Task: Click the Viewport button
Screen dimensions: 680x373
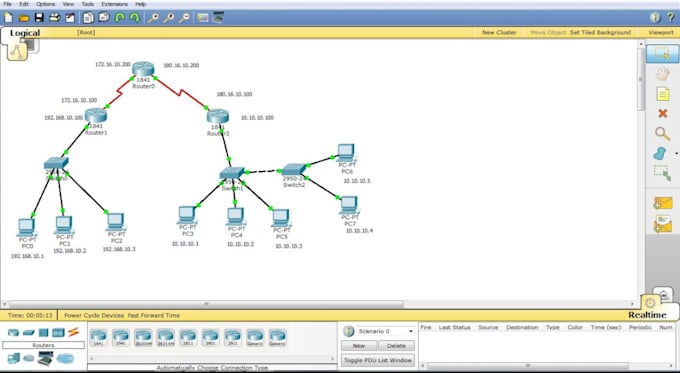Action: pyautogui.click(x=661, y=33)
